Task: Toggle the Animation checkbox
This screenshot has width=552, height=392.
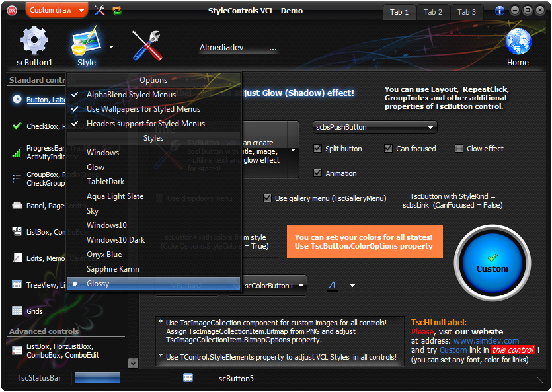Action: click(317, 173)
